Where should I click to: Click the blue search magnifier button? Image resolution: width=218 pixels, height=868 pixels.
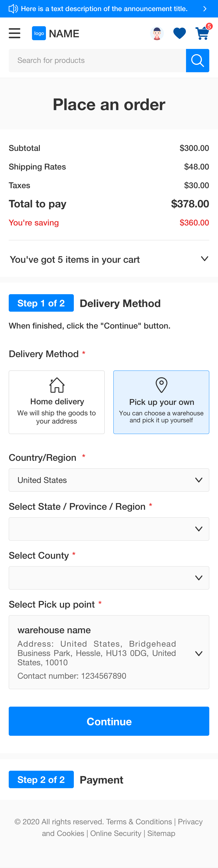pyautogui.click(x=198, y=61)
